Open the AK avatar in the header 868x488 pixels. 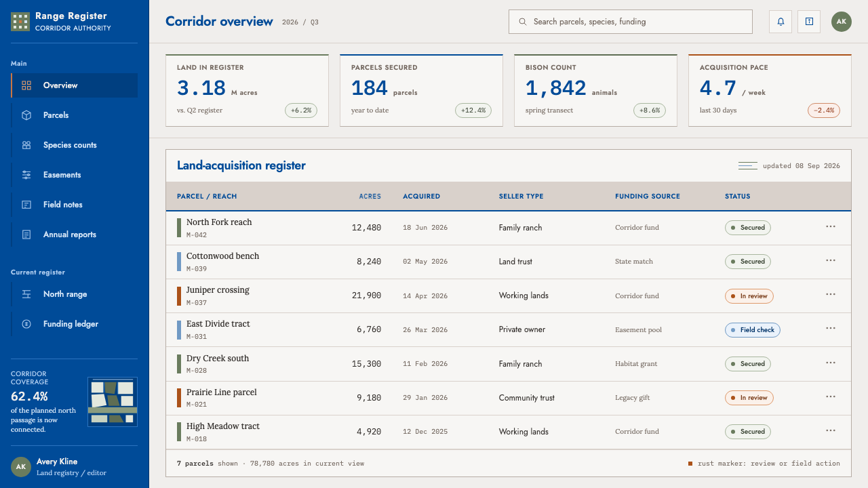coord(842,22)
